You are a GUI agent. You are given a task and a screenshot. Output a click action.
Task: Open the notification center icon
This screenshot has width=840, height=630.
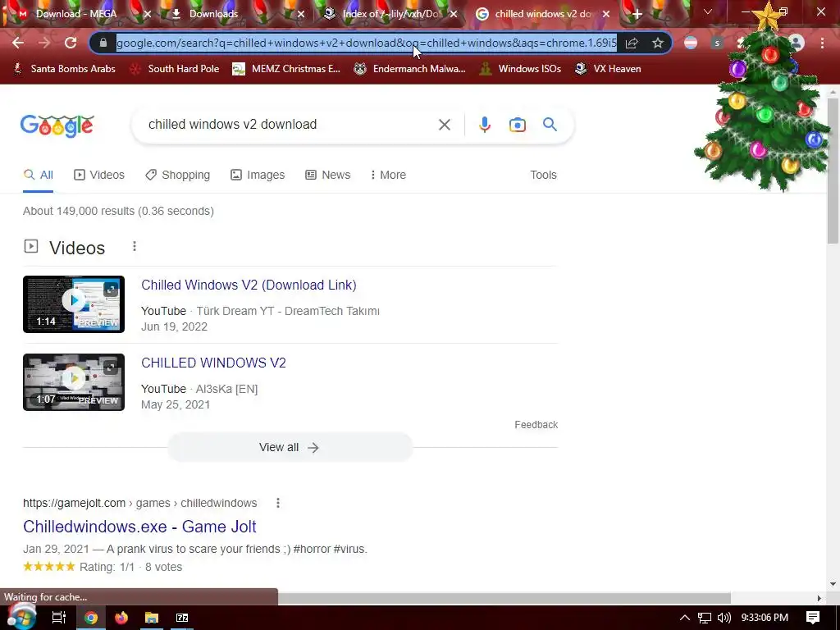click(813, 618)
